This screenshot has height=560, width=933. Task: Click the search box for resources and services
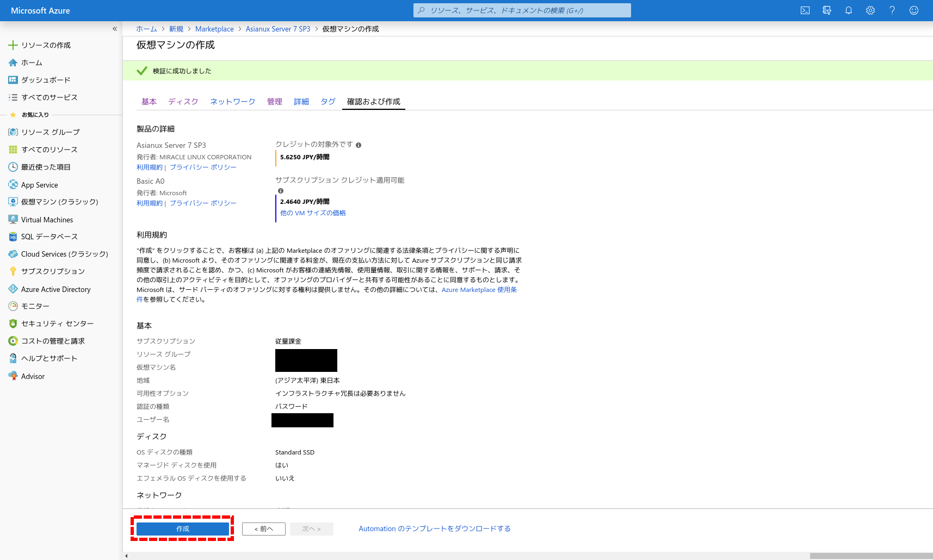522,10
